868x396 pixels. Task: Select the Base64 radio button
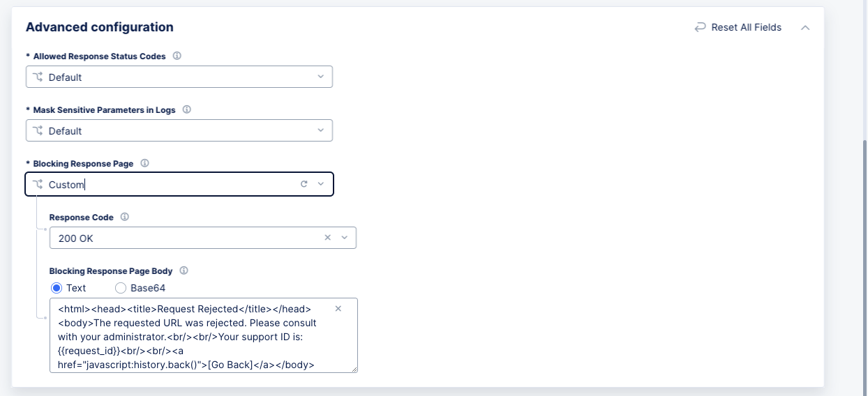click(121, 288)
